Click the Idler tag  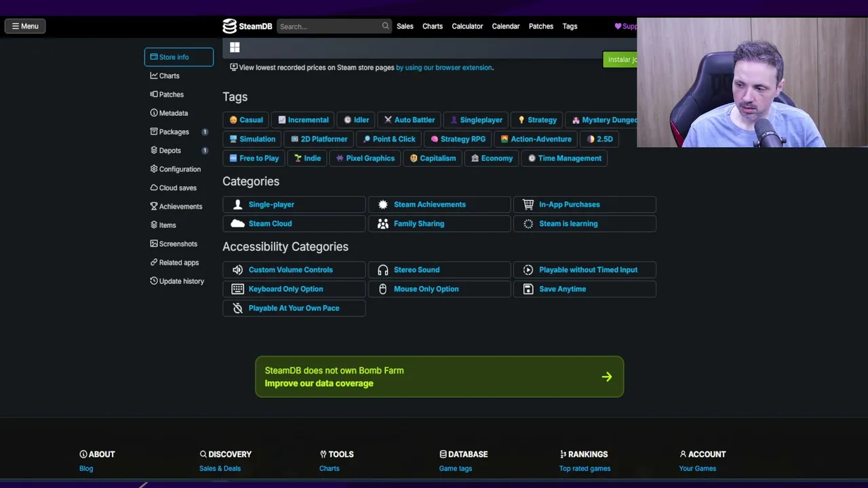356,120
